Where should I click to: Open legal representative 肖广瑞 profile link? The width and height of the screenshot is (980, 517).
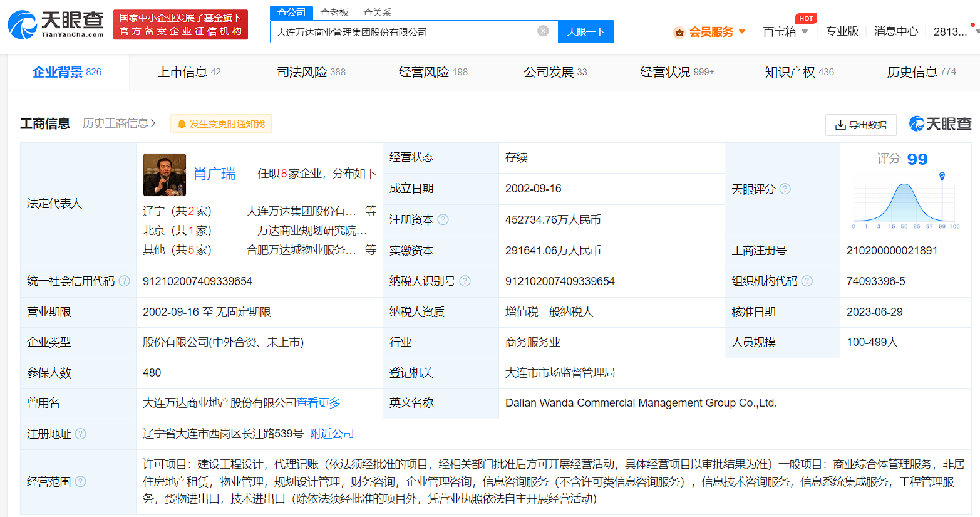point(214,174)
